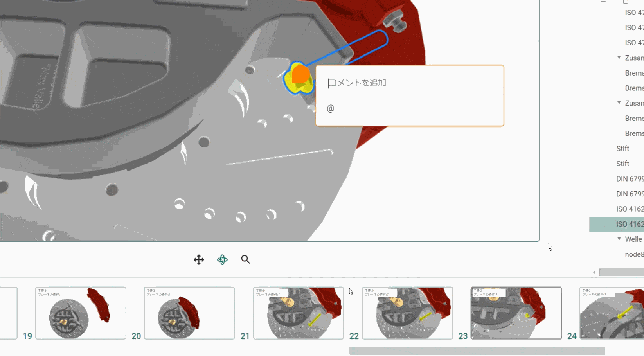
Task: Collapse the first Zusan tree node
Action: point(619,58)
